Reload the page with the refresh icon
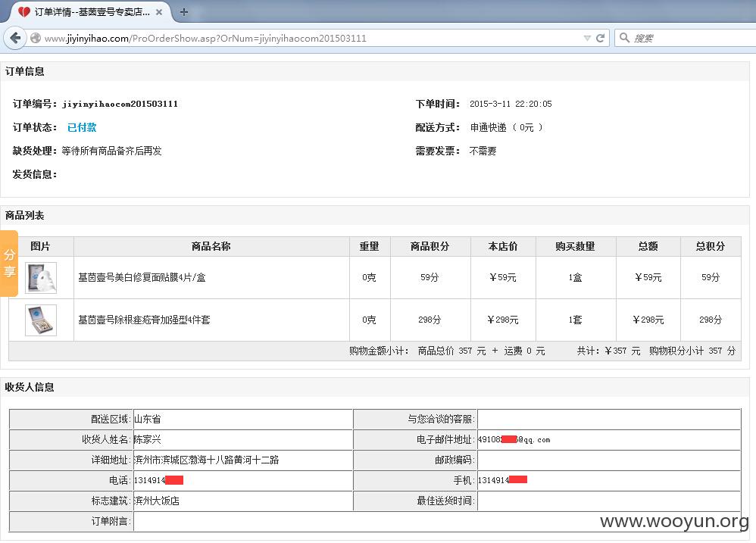 click(x=600, y=38)
